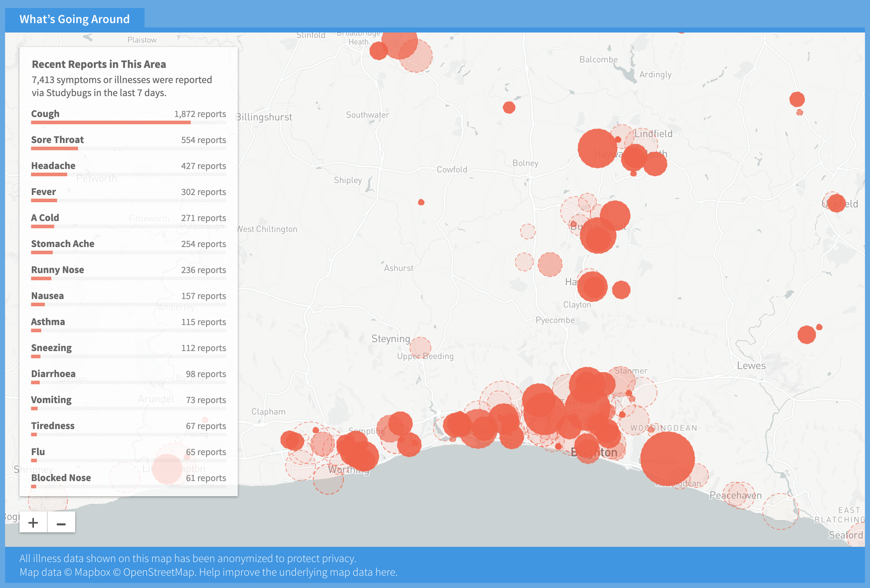The height and width of the screenshot is (588, 870).
Task: Open the What's Going Around tab
Action: (x=74, y=19)
